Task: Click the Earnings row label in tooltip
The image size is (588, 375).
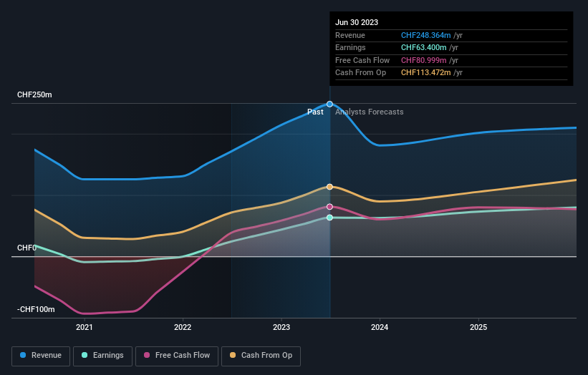Action: coord(350,47)
